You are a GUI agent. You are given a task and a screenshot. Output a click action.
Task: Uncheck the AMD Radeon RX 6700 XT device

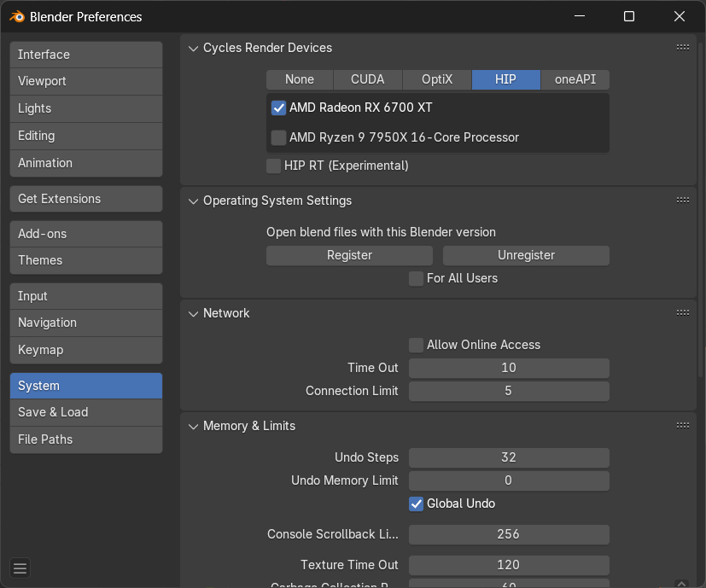coord(278,108)
